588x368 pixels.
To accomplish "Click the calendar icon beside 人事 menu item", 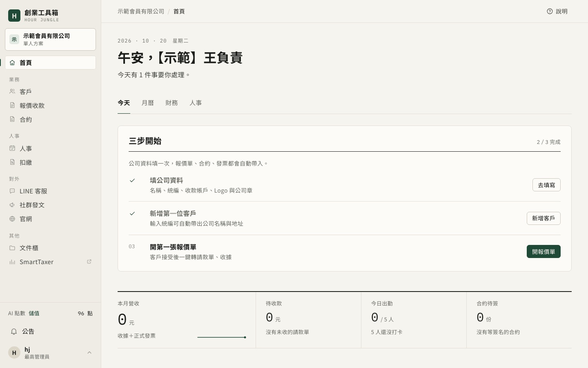I will (x=12, y=148).
